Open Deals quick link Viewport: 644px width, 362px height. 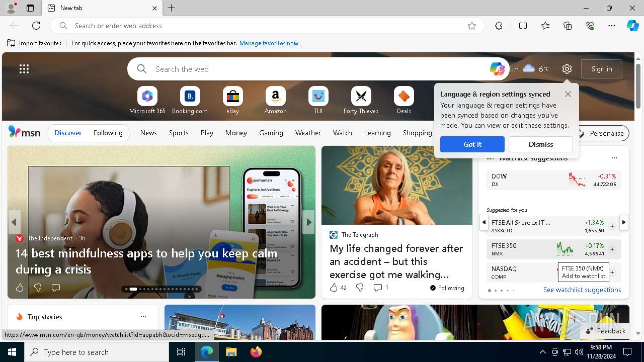(404, 101)
